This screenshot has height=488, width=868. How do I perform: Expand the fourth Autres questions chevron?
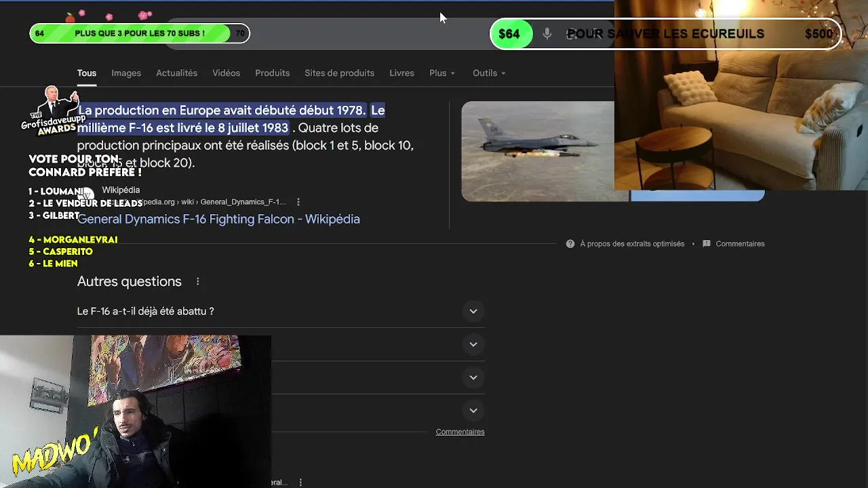[473, 410]
